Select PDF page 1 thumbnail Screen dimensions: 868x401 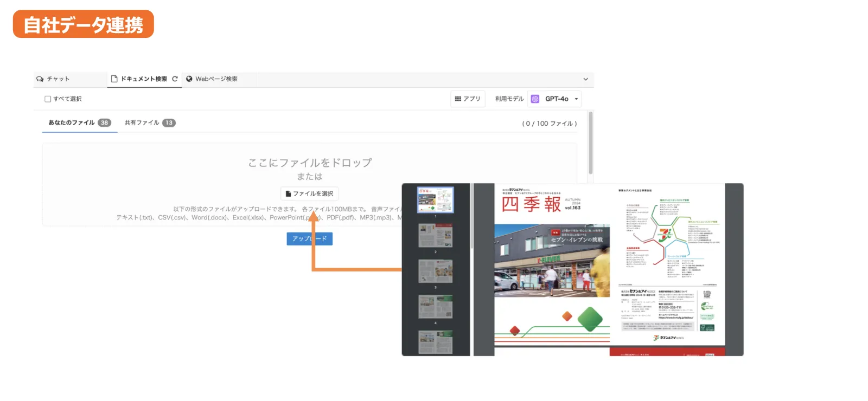436,200
